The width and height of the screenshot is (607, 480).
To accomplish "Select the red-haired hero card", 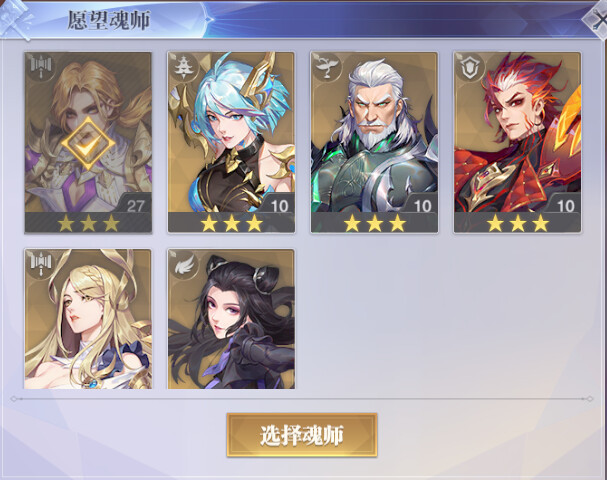I will (518, 142).
